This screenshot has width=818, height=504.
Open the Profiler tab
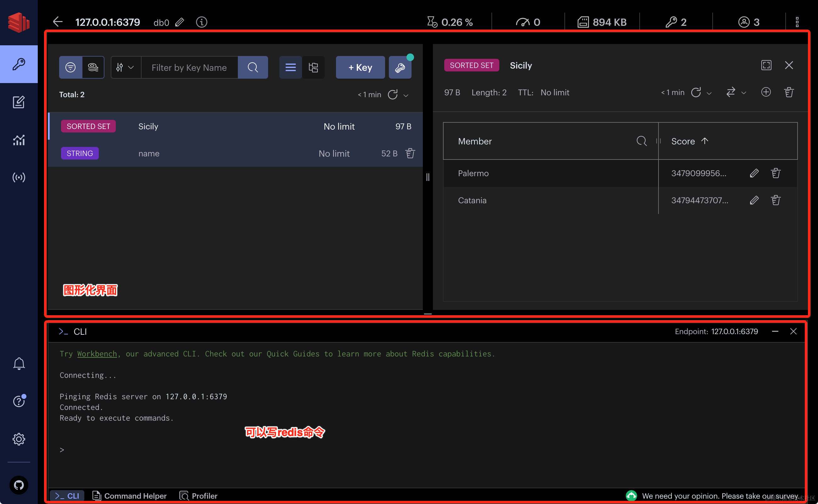[x=198, y=496]
